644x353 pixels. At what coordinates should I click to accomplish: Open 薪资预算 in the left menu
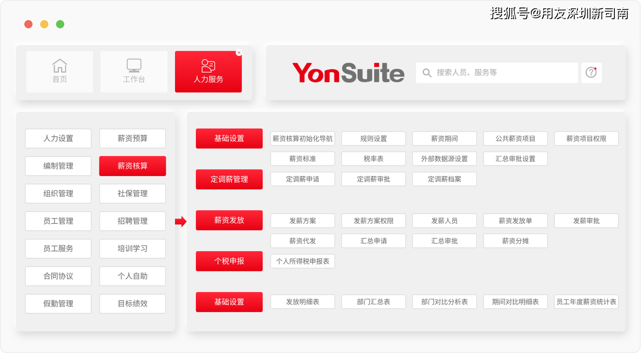click(133, 139)
